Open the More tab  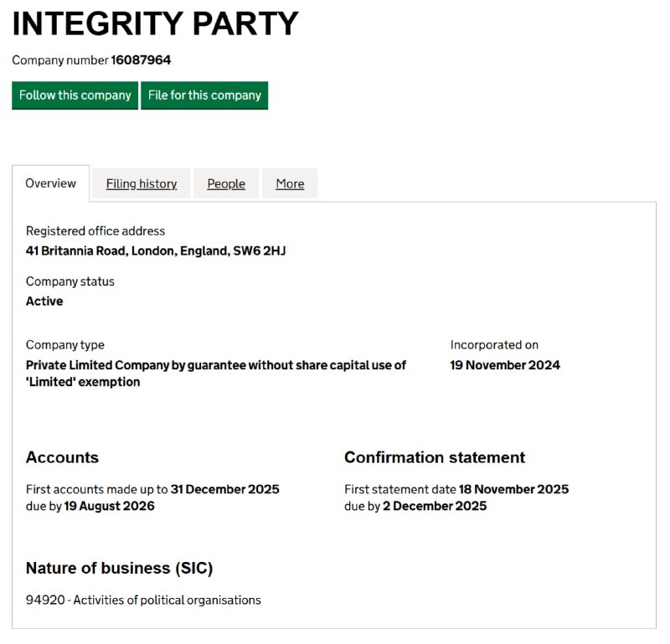(x=290, y=183)
